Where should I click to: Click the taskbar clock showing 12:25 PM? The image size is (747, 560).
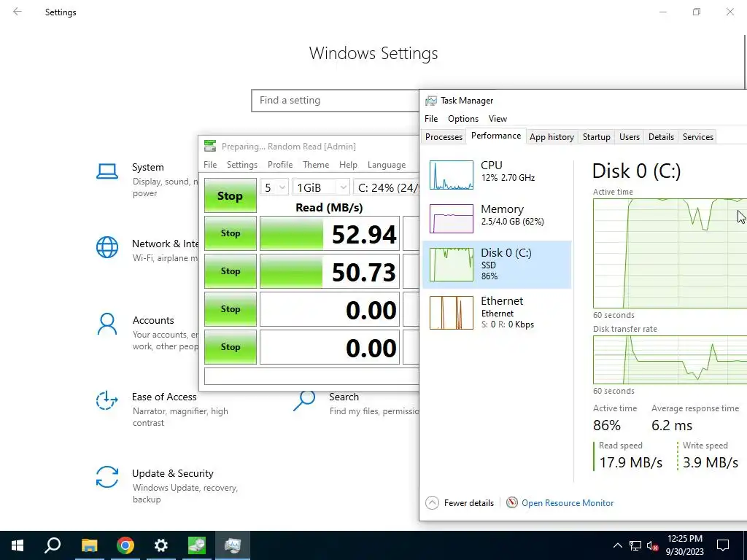click(684, 545)
